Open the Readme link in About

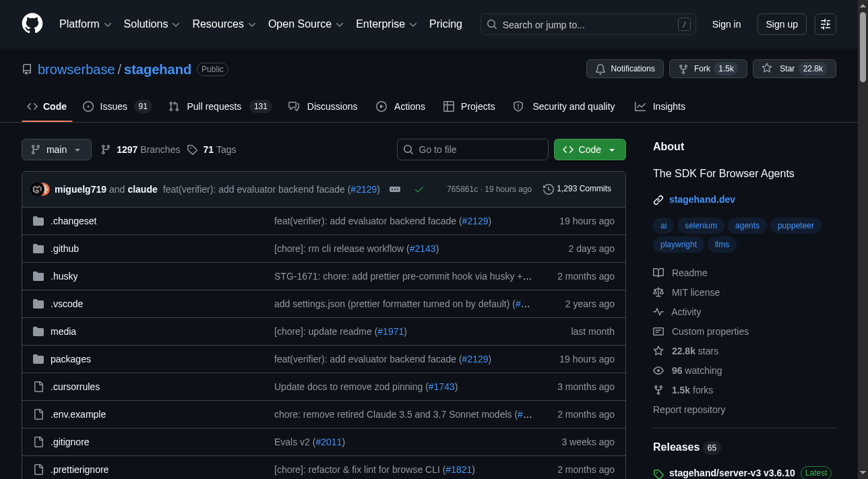[x=680, y=273]
